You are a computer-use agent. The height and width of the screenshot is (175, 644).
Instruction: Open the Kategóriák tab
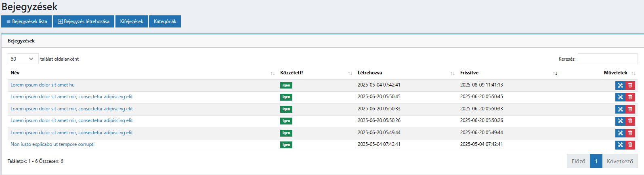pos(165,21)
